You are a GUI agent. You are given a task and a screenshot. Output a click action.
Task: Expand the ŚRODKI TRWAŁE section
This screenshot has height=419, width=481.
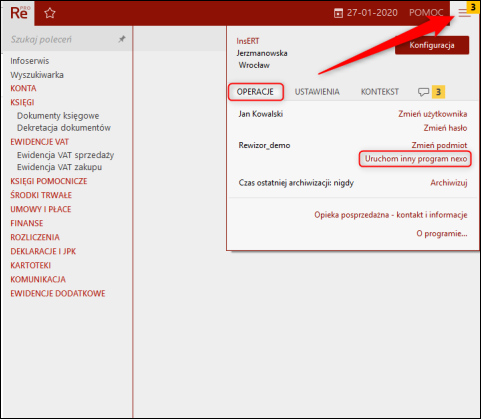[41, 195]
